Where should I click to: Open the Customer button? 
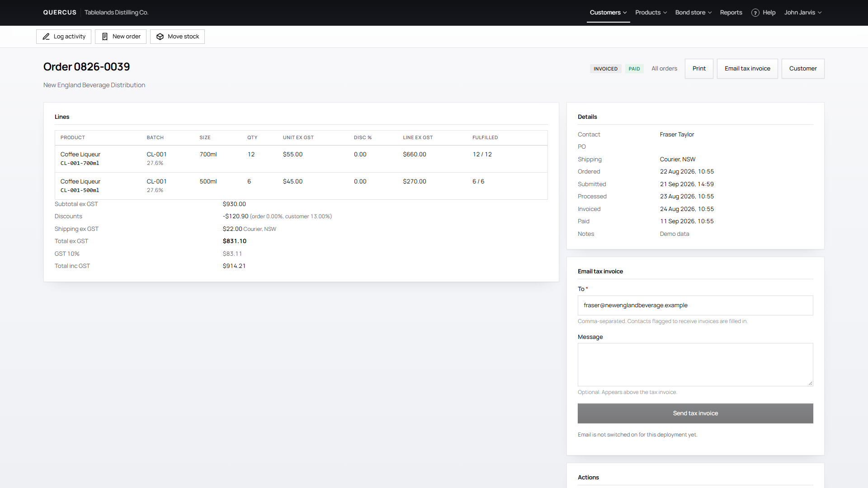pos(803,69)
